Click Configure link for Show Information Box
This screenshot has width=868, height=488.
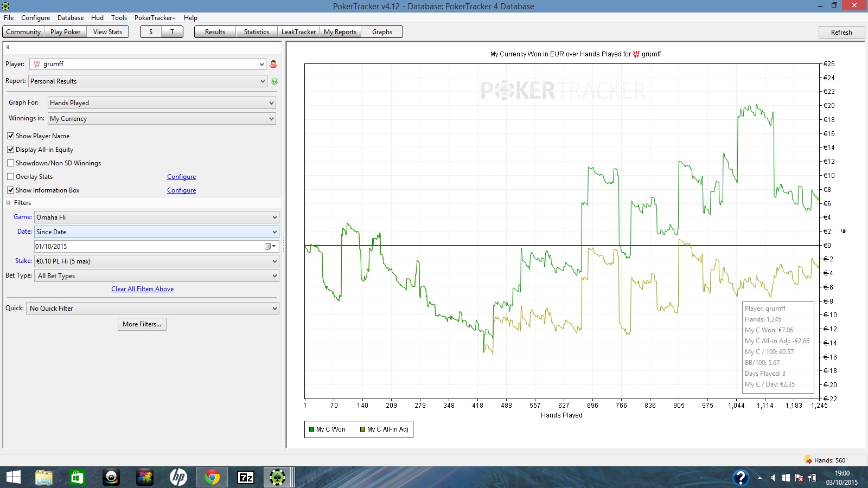pyautogui.click(x=181, y=190)
